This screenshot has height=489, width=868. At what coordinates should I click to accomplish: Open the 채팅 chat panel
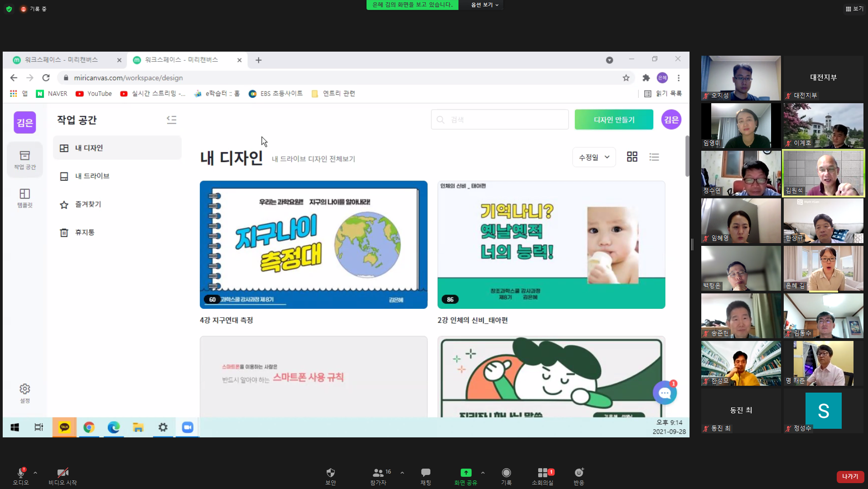click(425, 476)
